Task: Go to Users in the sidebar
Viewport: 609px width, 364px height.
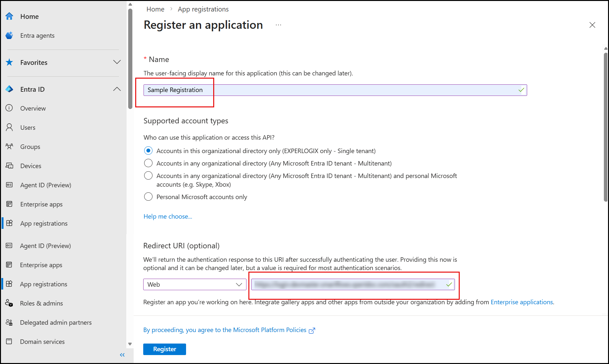Action: pyautogui.click(x=28, y=128)
